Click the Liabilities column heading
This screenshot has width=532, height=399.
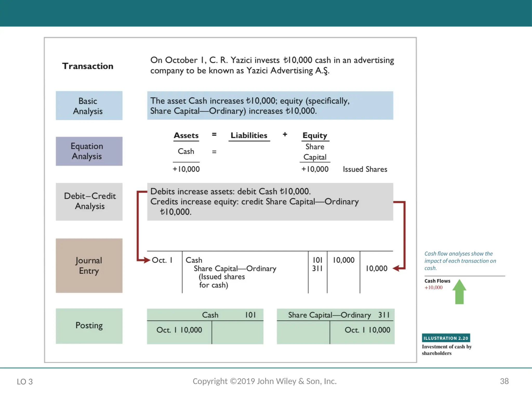[249, 135]
